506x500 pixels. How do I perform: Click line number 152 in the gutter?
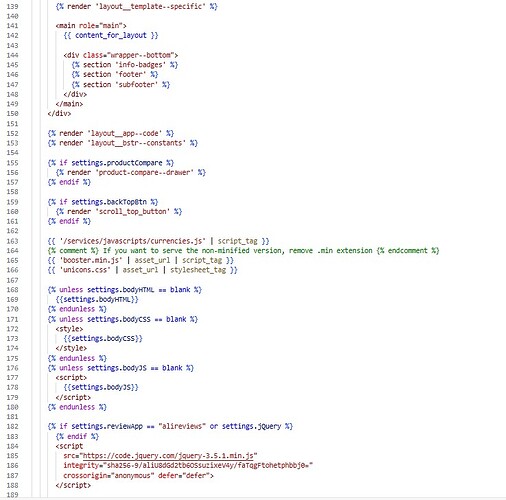pos(12,133)
